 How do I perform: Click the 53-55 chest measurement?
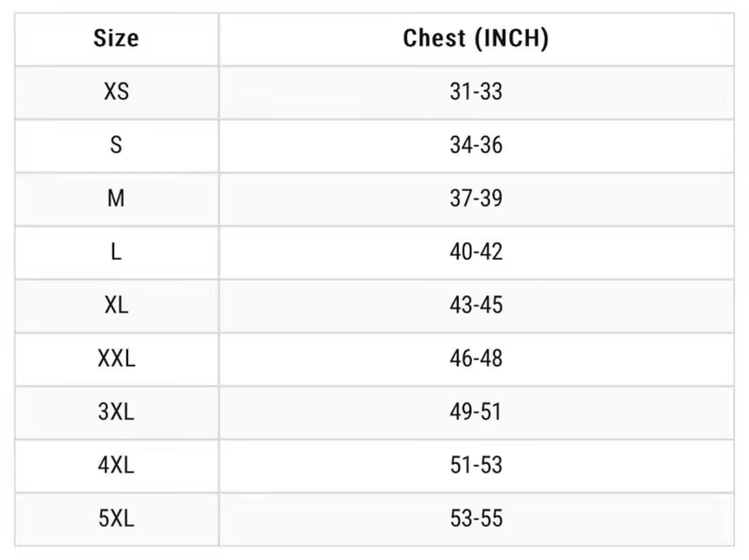(476, 519)
